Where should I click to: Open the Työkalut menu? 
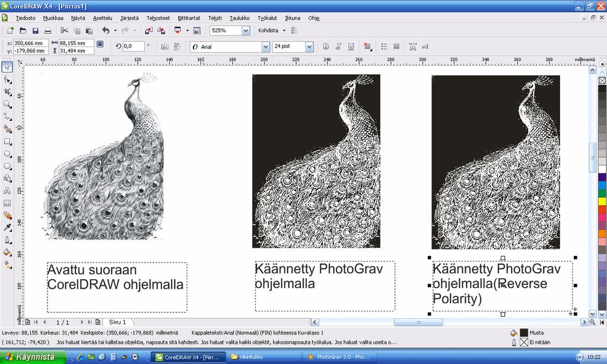click(268, 18)
